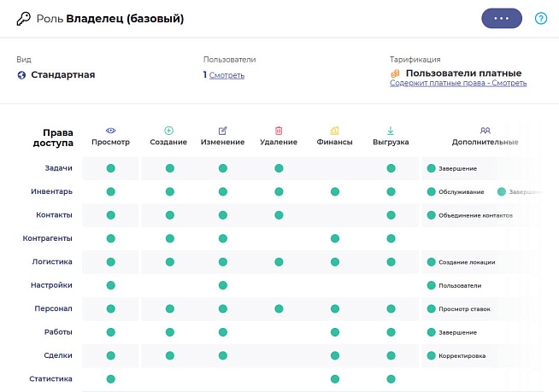The image size is (559, 392).
Task: Toggle Обслуживание extra right for Инвентарь
Action: [432, 191]
